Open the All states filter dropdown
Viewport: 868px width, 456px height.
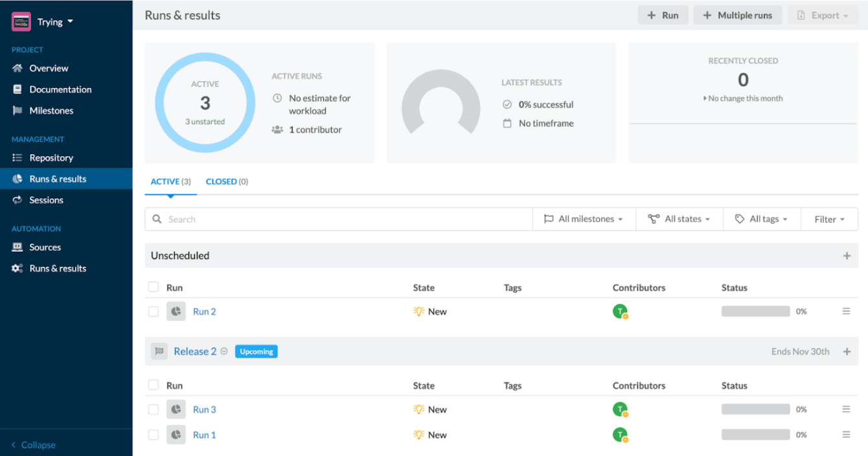tap(679, 219)
